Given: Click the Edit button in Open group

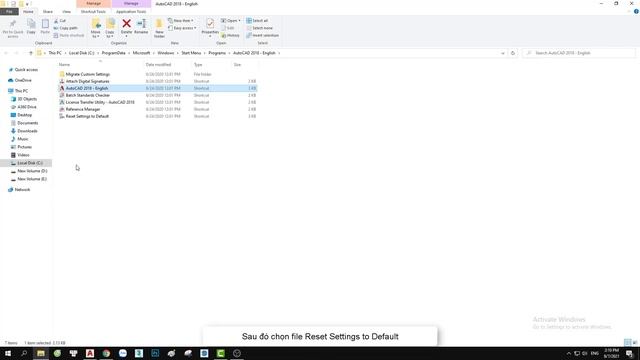Looking at the screenshot, I should pyautogui.click(x=228, y=28).
